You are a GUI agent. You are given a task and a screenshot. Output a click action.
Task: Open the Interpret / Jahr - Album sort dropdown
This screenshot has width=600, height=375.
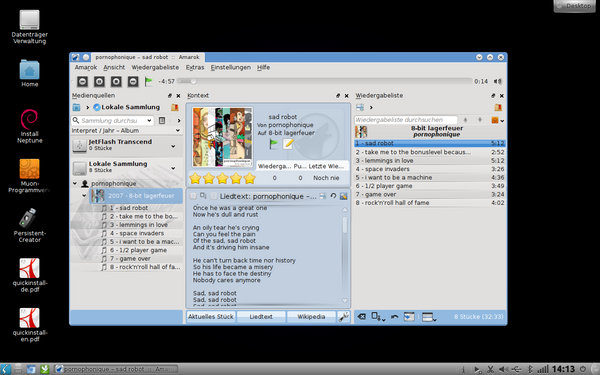[x=126, y=130]
